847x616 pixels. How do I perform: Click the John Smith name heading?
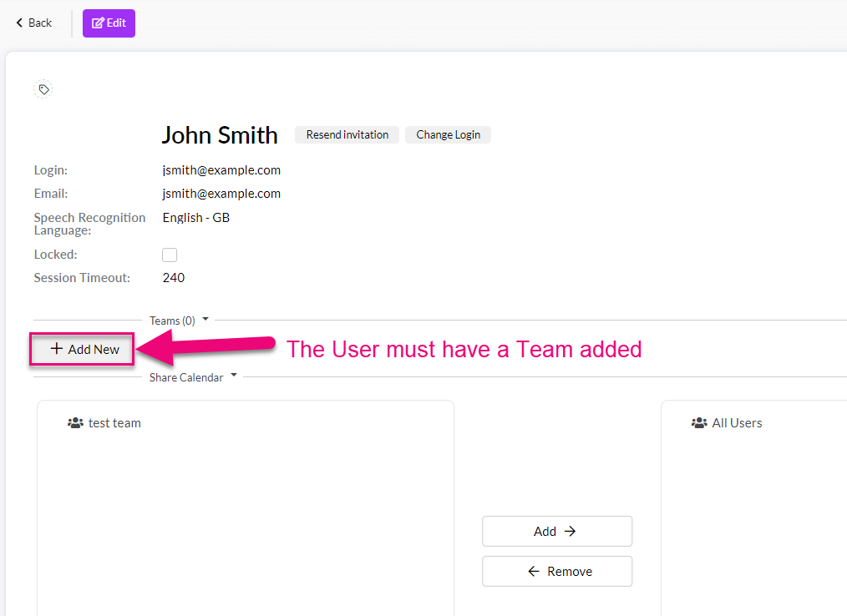pos(220,135)
